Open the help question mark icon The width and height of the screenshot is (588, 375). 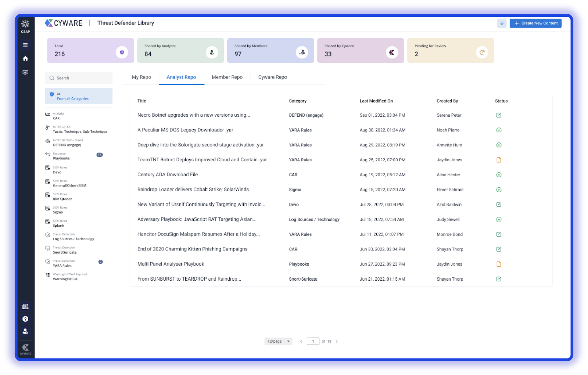(x=25, y=319)
